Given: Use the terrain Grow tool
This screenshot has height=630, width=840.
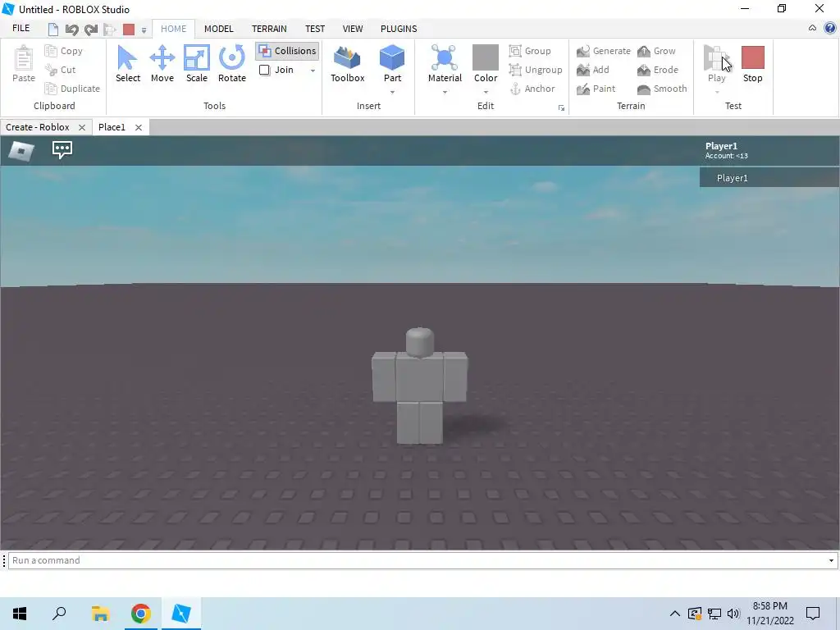Looking at the screenshot, I should pyautogui.click(x=656, y=51).
